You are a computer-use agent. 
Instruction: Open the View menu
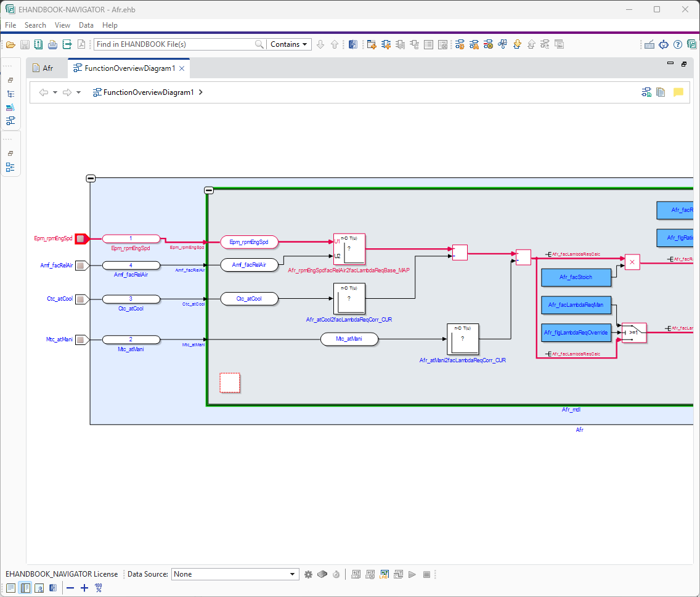pos(62,25)
